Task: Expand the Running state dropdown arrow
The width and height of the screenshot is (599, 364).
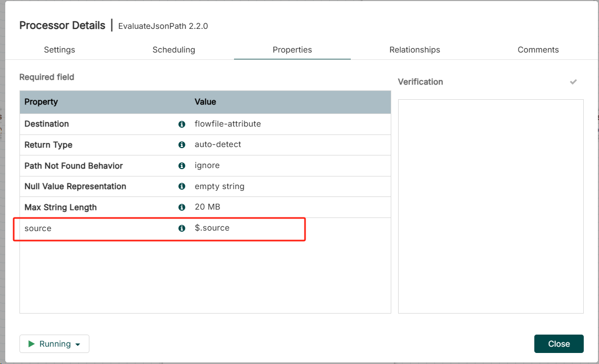Action: pos(78,345)
